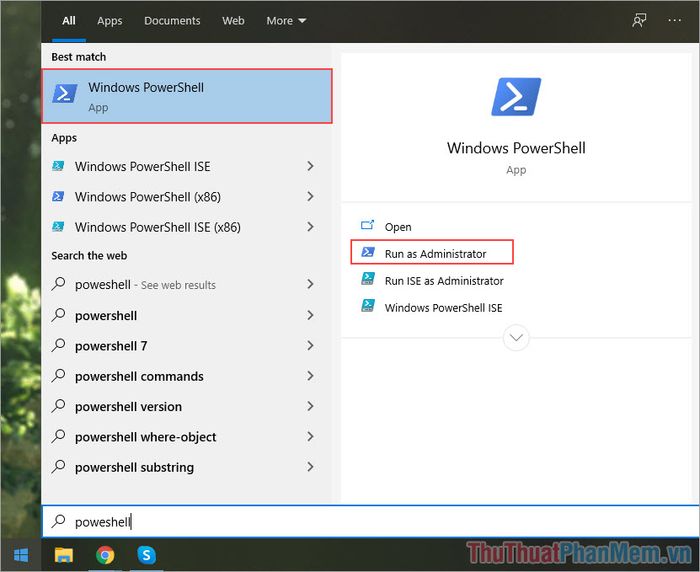Click the Run ISE as Administrator icon
Screen dimensions: 700x572
pos(368,279)
